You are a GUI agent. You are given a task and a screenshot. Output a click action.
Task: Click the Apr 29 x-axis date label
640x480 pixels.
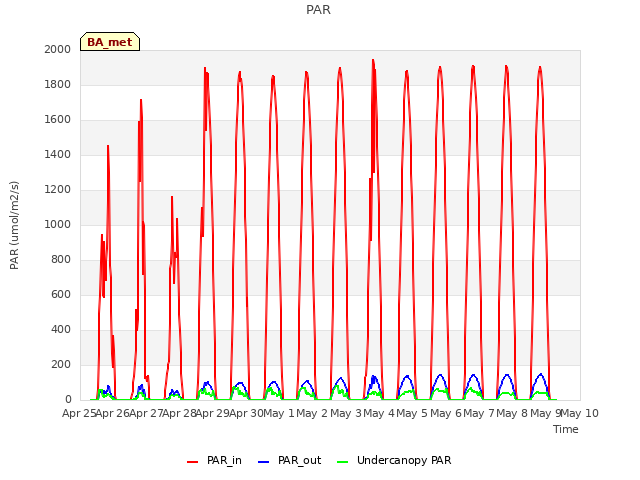pyautogui.click(x=212, y=413)
